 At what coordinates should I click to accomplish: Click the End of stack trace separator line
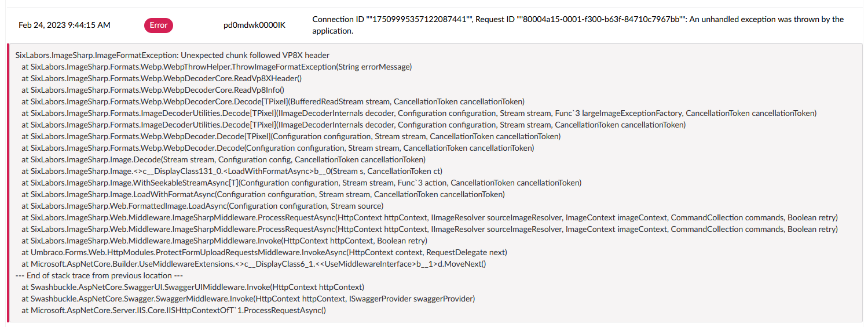(x=99, y=275)
